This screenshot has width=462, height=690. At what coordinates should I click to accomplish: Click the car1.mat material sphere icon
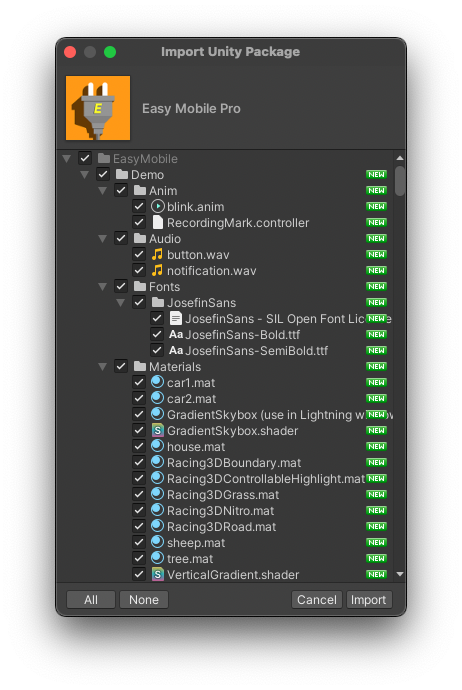pos(158,382)
